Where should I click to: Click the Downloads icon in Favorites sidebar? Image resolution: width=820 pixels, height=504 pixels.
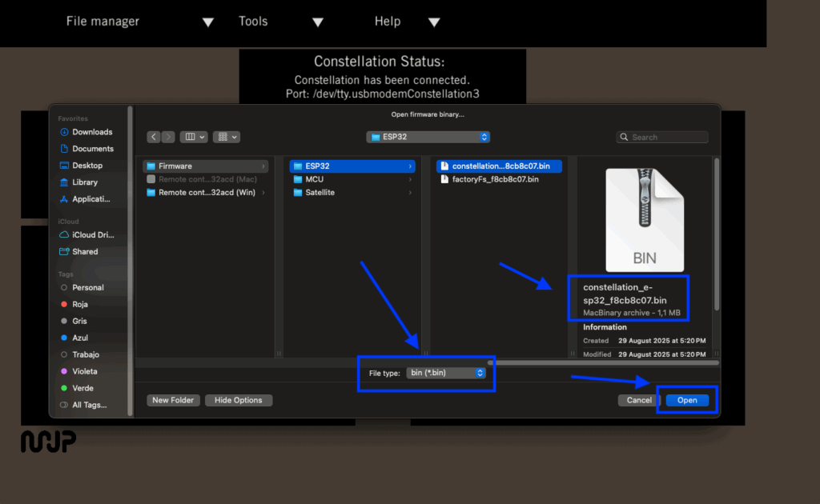[x=64, y=132]
